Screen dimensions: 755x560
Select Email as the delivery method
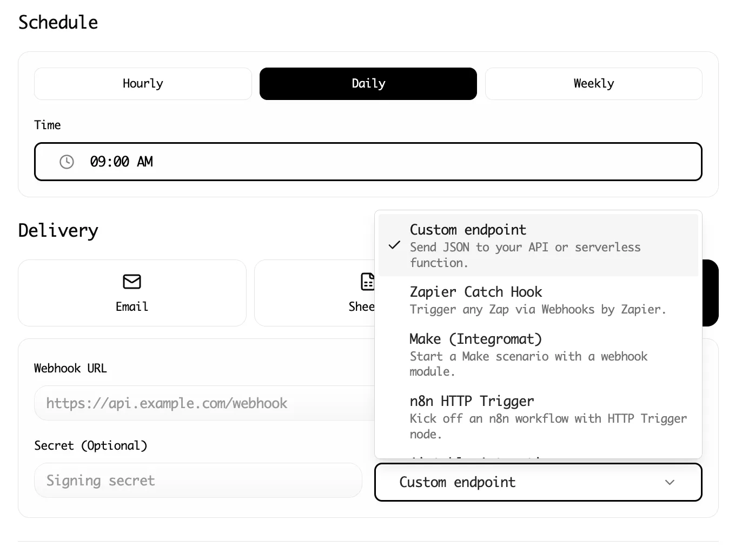tap(131, 293)
